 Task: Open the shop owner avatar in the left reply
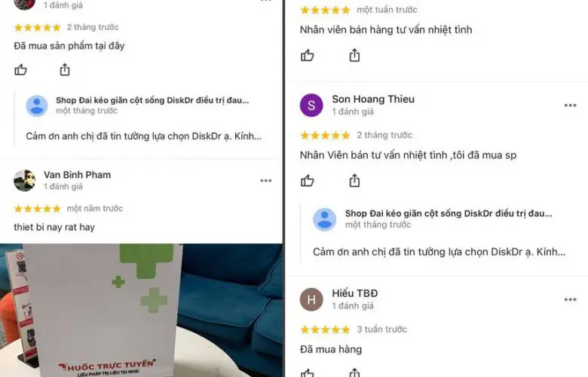(37, 106)
